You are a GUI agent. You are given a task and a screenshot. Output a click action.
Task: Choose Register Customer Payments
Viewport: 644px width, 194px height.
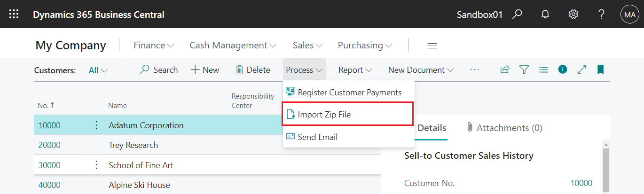click(x=348, y=93)
